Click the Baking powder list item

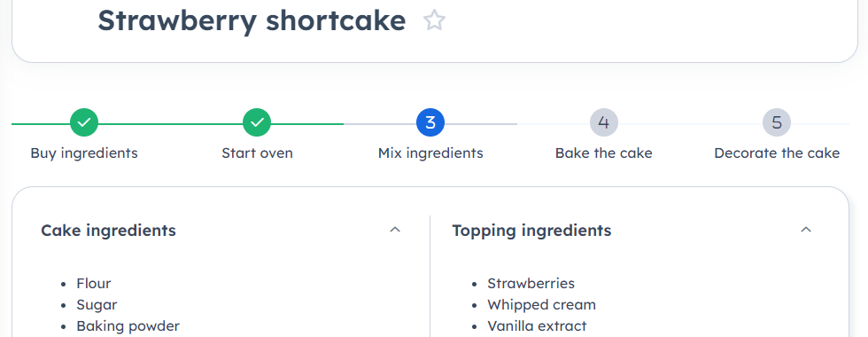pyautogui.click(x=128, y=326)
